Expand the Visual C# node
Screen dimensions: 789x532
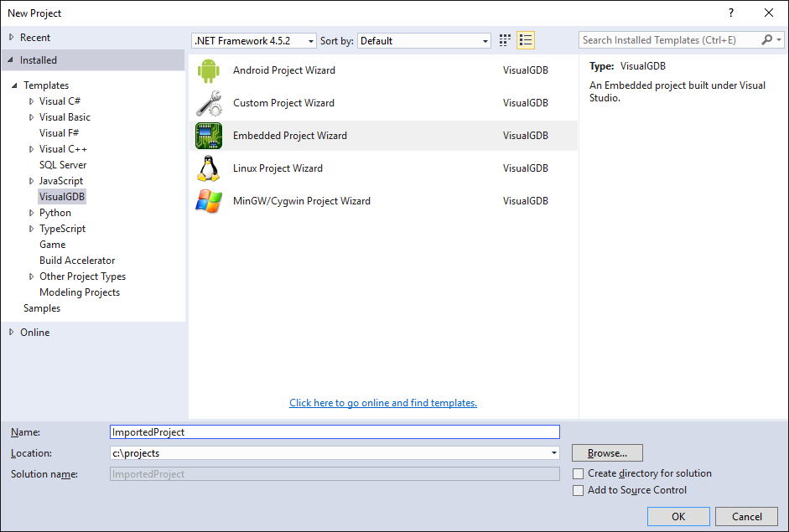click(31, 101)
